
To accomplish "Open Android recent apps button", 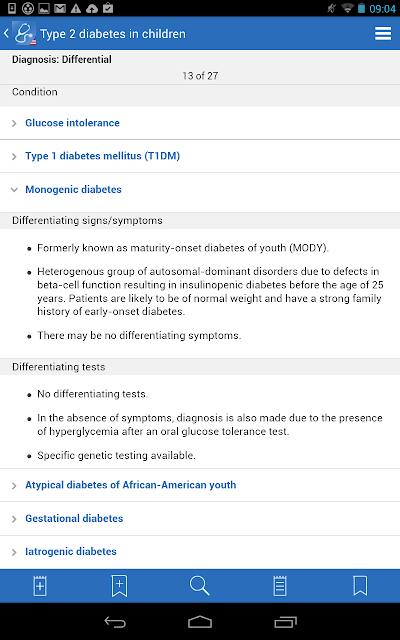I will tap(285, 622).
